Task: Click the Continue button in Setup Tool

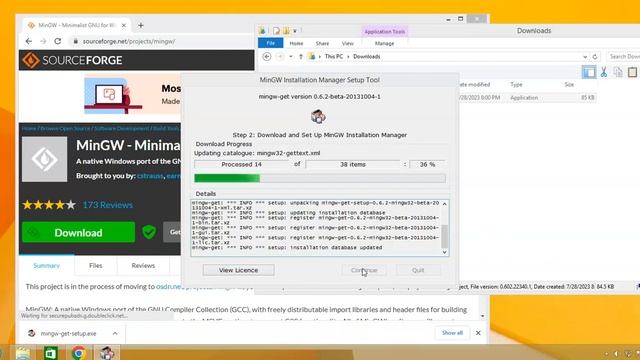Action: [364, 270]
